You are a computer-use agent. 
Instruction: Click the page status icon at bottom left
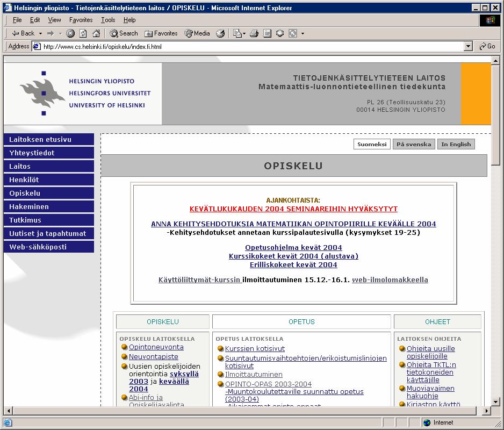(8, 422)
